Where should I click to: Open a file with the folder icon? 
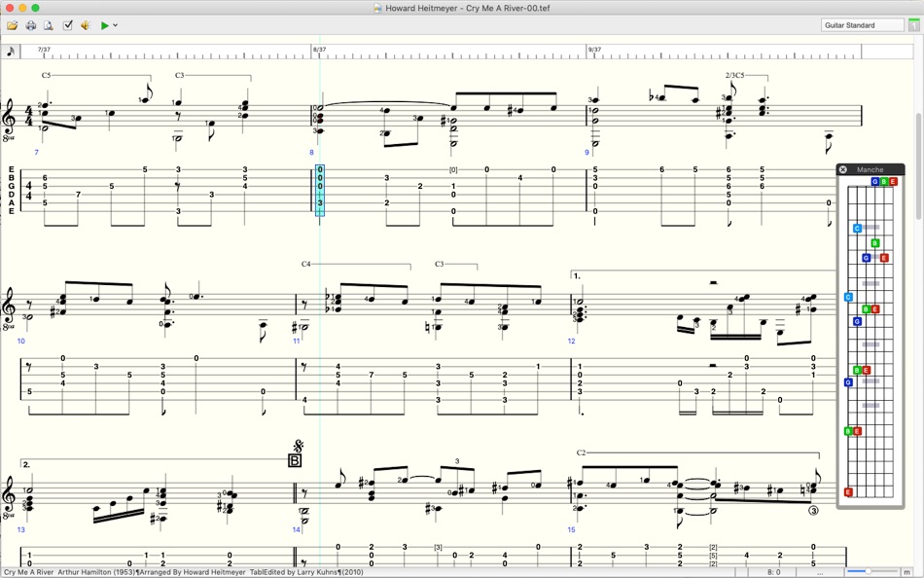click(13, 25)
